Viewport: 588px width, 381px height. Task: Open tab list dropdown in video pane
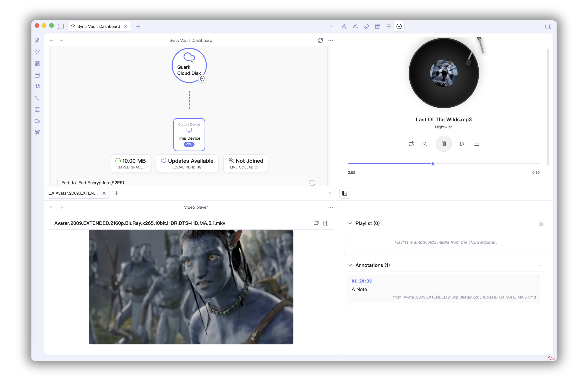tap(331, 193)
